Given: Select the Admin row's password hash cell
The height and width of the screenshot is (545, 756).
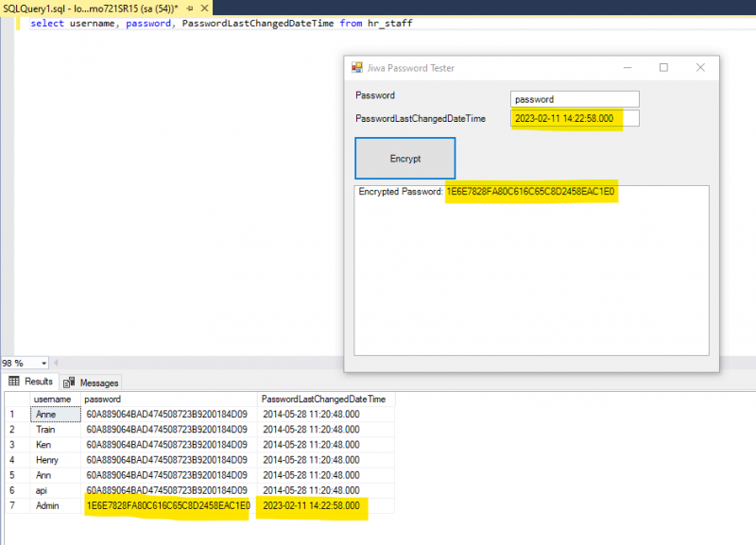Looking at the screenshot, I should [168, 506].
